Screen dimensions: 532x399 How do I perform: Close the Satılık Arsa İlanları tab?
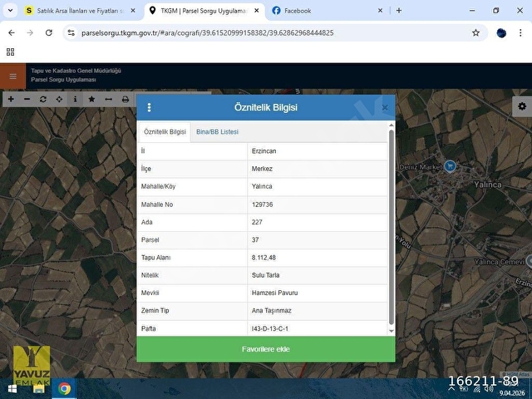coord(133,11)
